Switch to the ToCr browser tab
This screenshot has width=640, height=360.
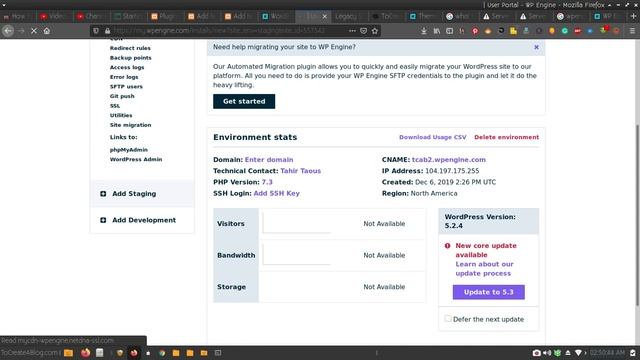386,16
